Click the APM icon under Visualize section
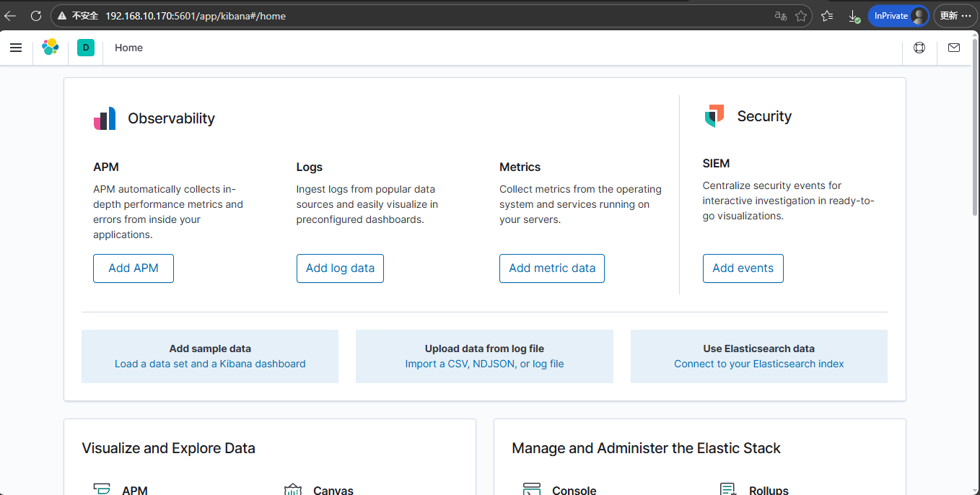The height and width of the screenshot is (495, 980). [102, 489]
